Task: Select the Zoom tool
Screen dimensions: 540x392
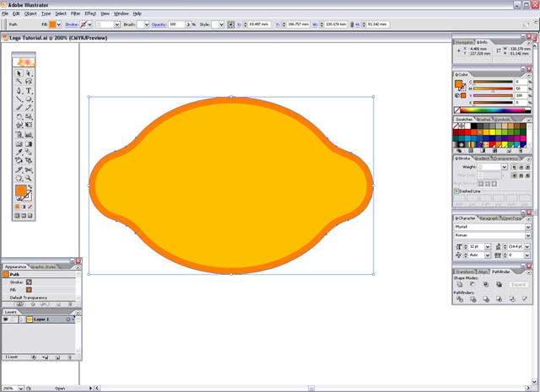Action: [29, 178]
